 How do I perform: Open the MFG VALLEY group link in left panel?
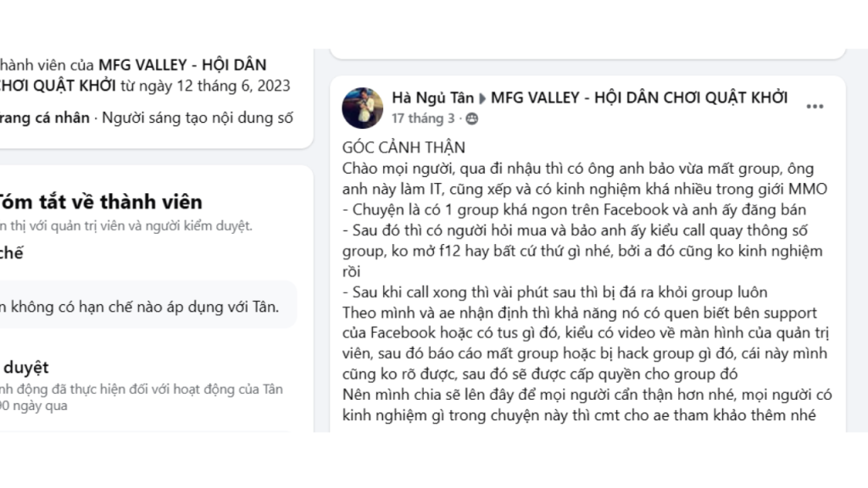coord(182,65)
